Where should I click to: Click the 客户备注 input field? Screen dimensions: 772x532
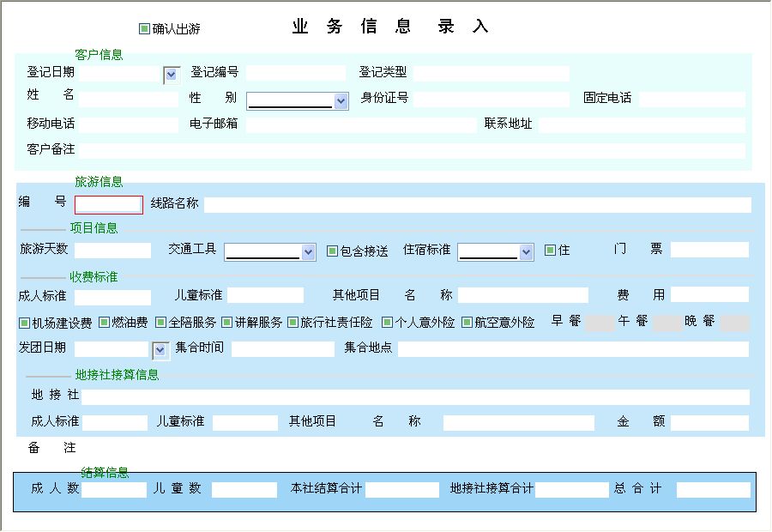(412, 150)
